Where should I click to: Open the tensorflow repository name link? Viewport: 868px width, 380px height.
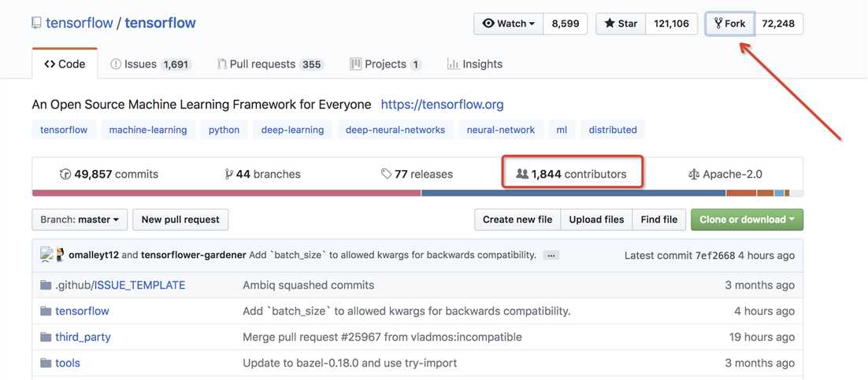click(x=160, y=24)
